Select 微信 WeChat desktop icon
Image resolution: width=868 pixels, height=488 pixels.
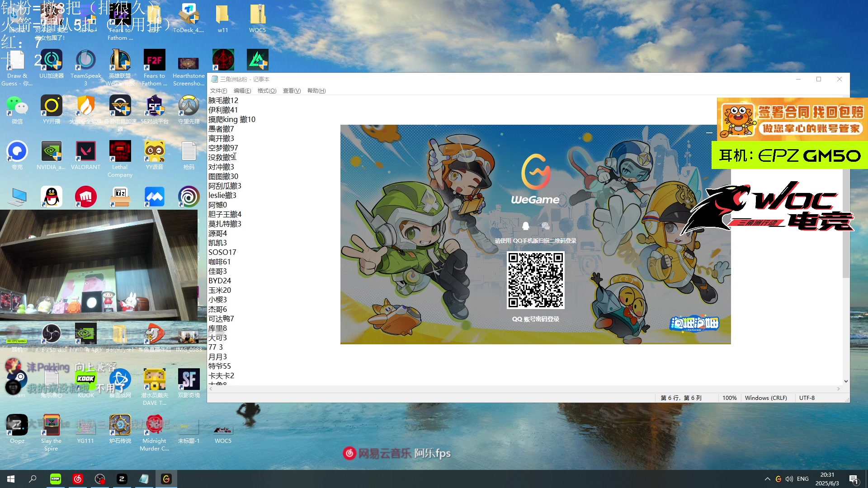[x=17, y=110]
